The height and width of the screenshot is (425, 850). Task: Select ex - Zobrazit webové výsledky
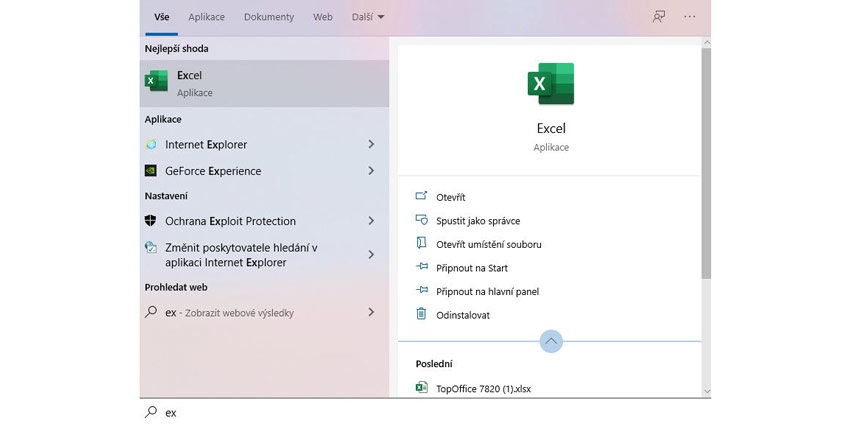264,312
